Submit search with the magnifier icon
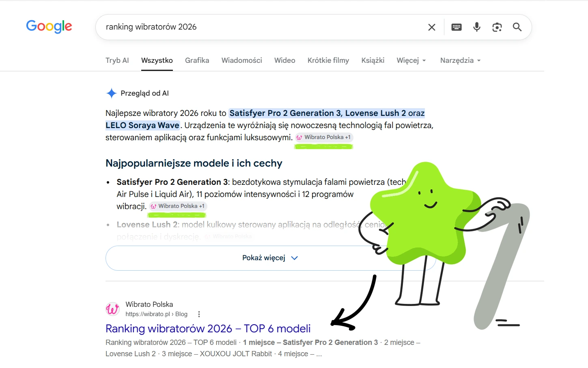Viewport: 588px width, 368px height. (517, 27)
